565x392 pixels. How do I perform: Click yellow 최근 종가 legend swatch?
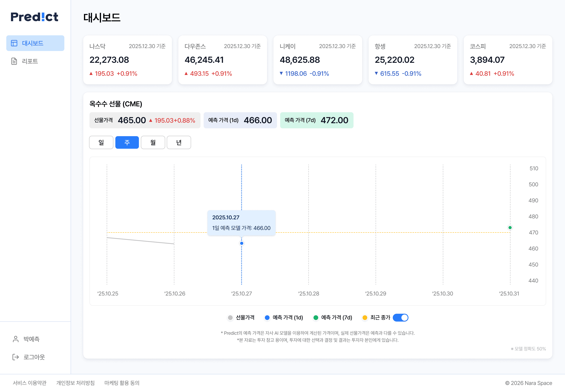[x=365, y=318]
